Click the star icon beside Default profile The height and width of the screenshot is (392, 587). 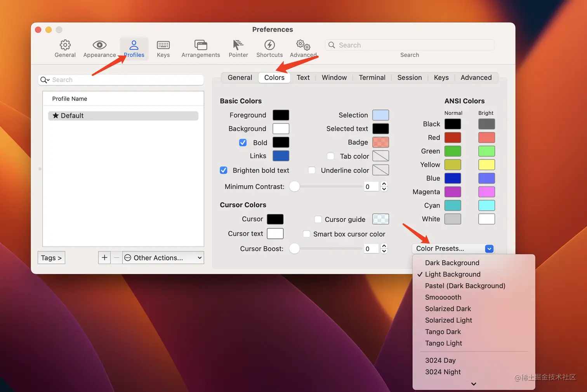(56, 116)
